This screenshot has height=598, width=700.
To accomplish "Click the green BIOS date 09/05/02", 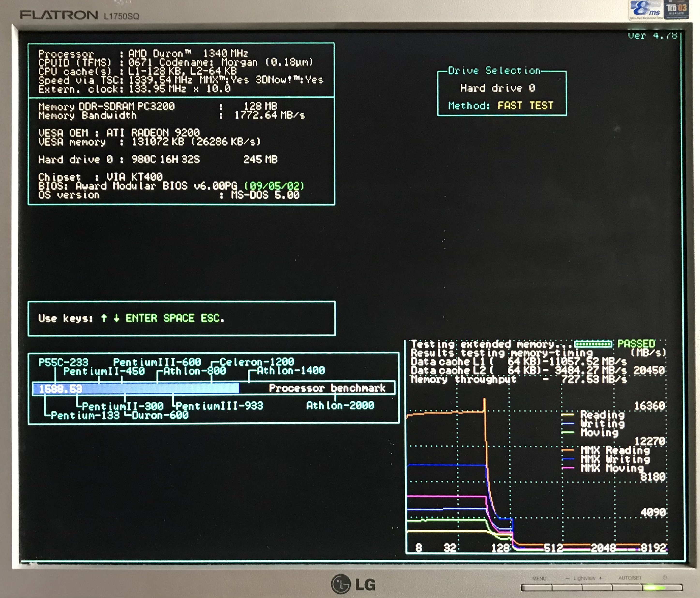I will pos(274,186).
